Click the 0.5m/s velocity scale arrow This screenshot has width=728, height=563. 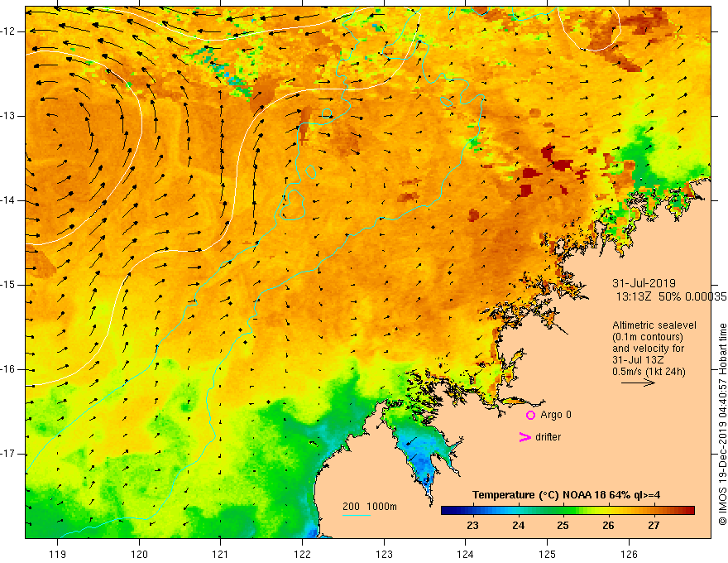point(638,383)
